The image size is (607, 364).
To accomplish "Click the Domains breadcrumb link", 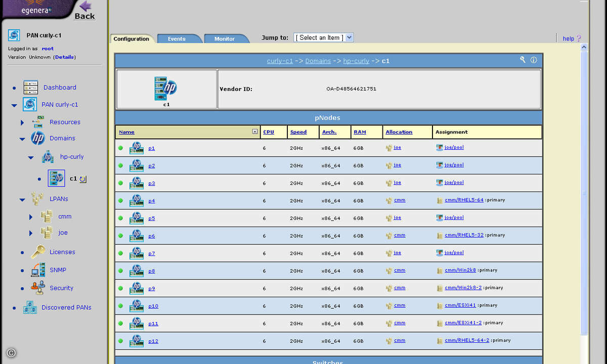I will (x=318, y=61).
